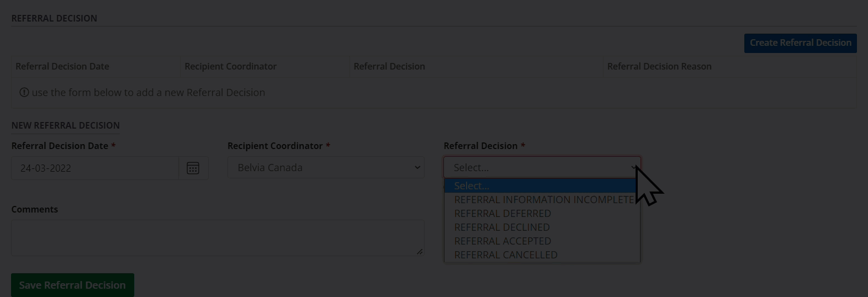Open the calendar date picker icon
Screen dimensions: 868x297
[193, 168]
